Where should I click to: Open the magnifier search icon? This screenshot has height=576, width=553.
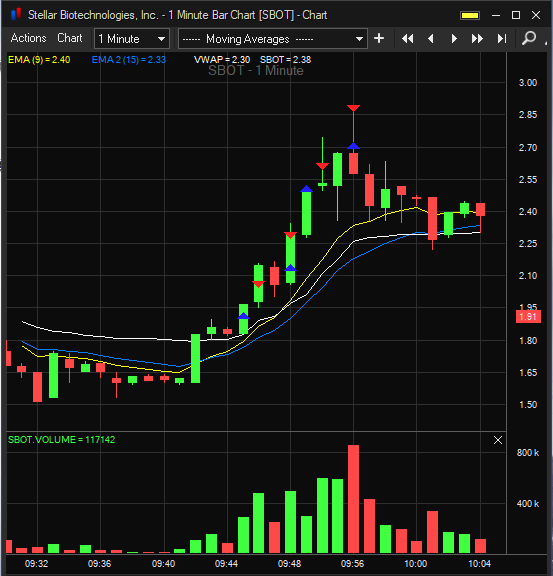pyautogui.click(x=529, y=38)
